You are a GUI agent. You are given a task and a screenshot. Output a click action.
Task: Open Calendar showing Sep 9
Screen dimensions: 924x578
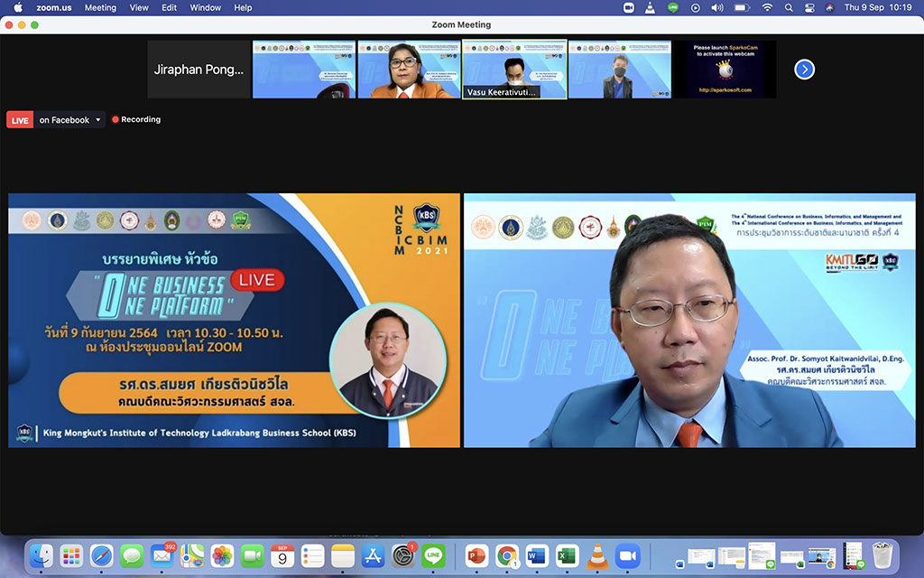(x=282, y=556)
